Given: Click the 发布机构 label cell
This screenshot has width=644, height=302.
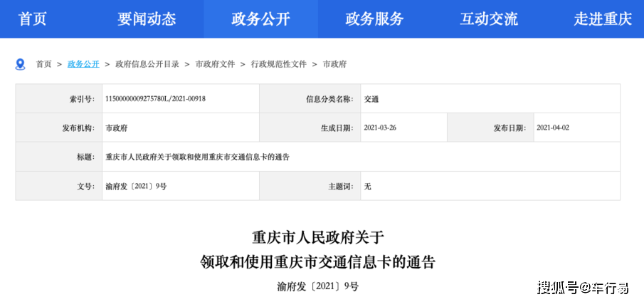Looking at the screenshot, I should (x=59, y=127).
